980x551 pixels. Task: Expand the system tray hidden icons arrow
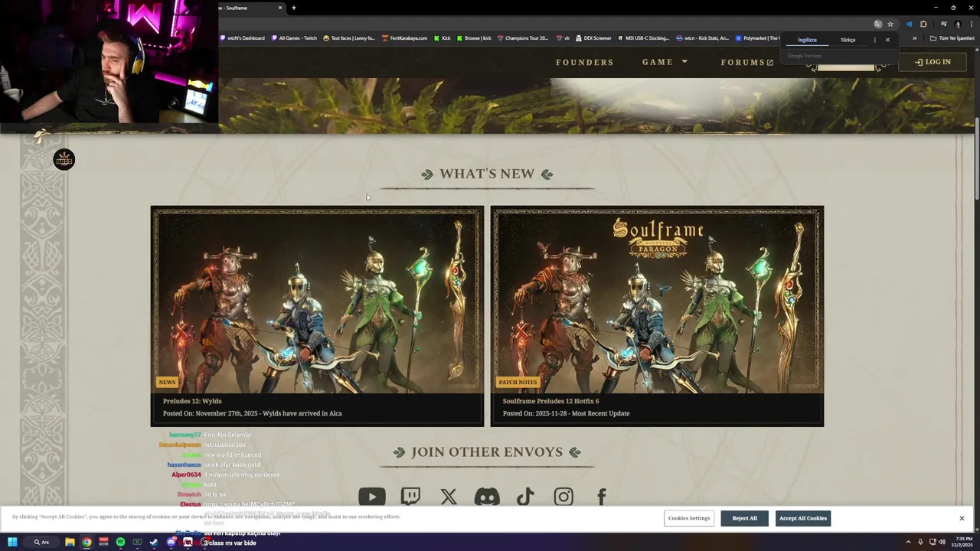pyautogui.click(x=908, y=542)
